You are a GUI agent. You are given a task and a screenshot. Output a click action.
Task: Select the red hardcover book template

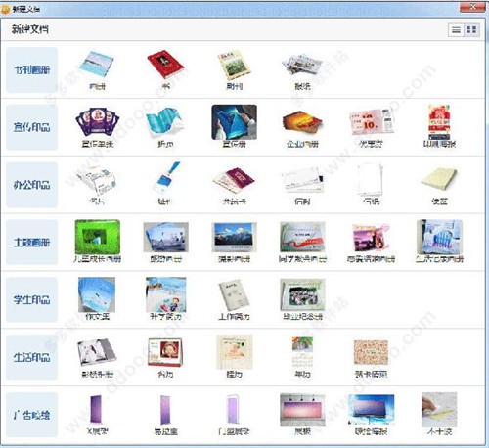(x=165, y=65)
